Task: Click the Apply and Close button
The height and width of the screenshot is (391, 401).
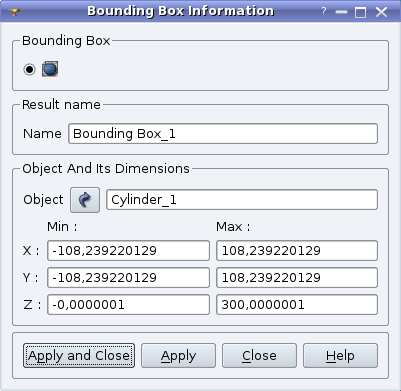Action: [x=79, y=356]
